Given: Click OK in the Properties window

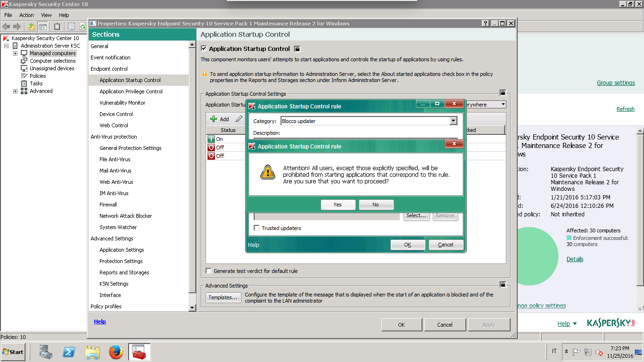Looking at the screenshot, I should point(401,325).
